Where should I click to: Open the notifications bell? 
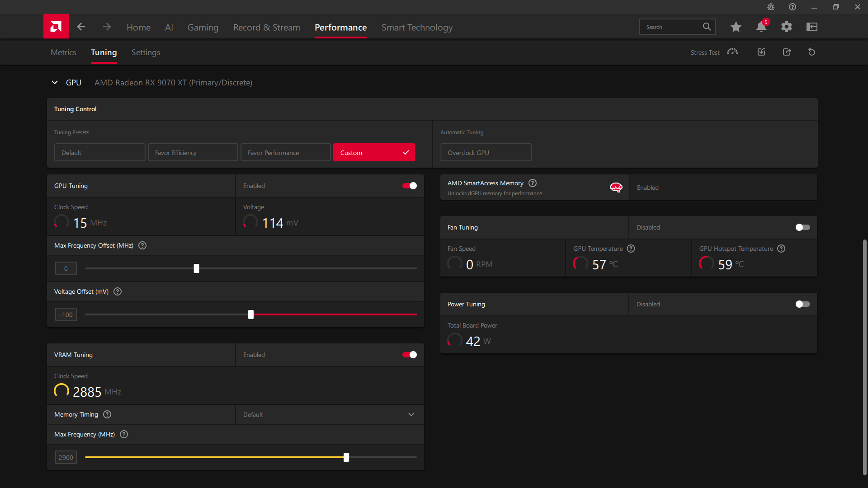(x=761, y=27)
